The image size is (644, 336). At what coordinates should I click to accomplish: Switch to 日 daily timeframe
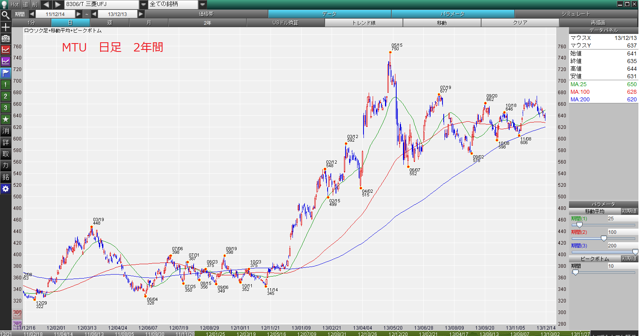click(71, 23)
